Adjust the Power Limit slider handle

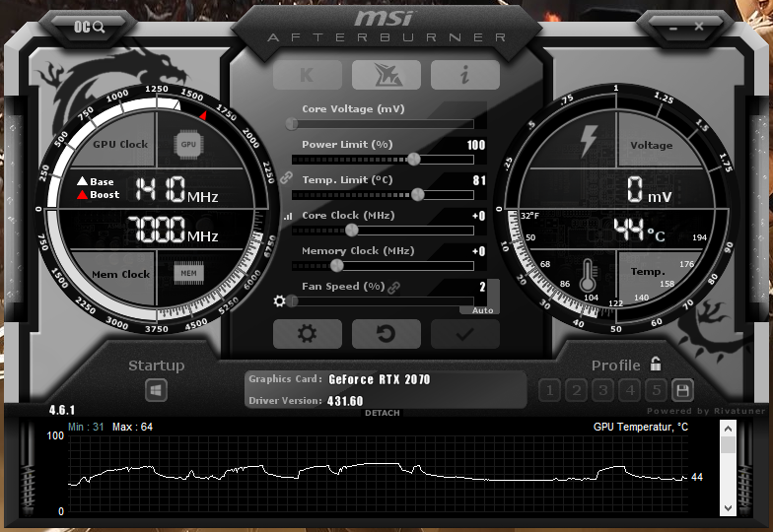tap(414, 159)
